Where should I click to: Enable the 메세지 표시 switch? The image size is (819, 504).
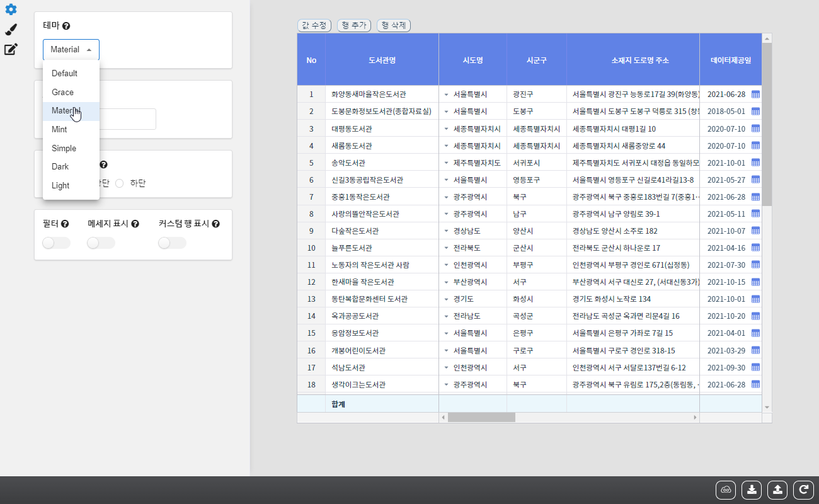101,243
